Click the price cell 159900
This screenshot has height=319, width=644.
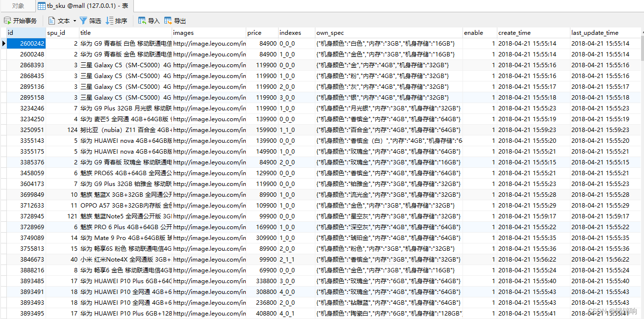(x=262, y=130)
